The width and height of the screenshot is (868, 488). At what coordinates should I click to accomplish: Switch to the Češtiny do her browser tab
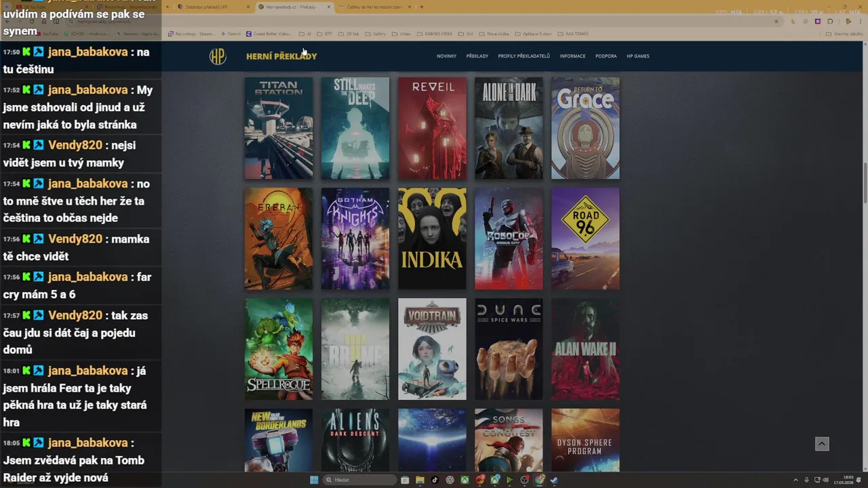pos(374,7)
